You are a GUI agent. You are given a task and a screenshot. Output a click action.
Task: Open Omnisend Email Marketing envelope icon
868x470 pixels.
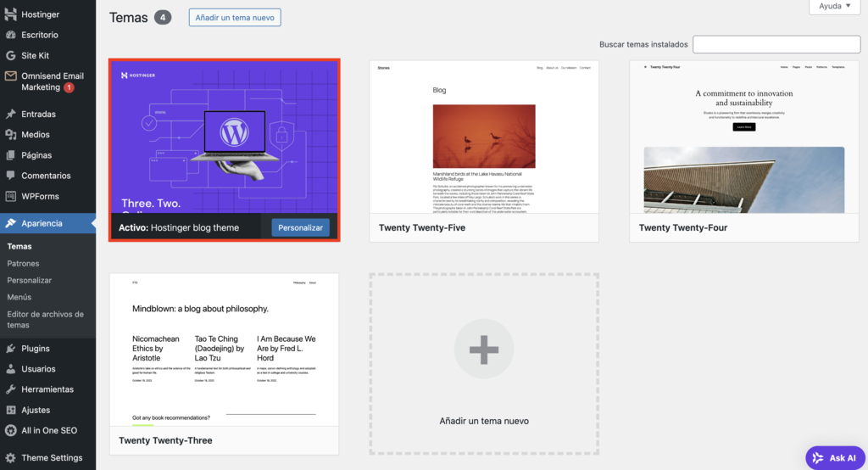click(x=11, y=76)
